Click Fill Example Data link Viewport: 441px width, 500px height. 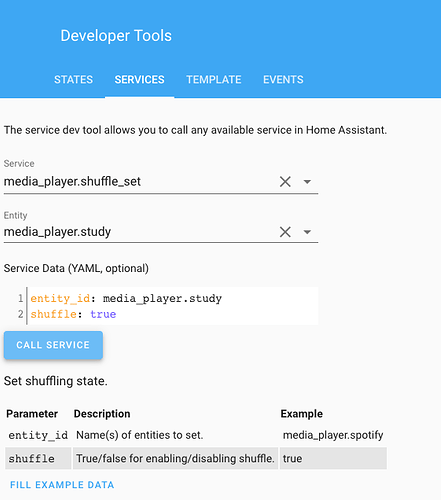pyautogui.click(x=62, y=485)
